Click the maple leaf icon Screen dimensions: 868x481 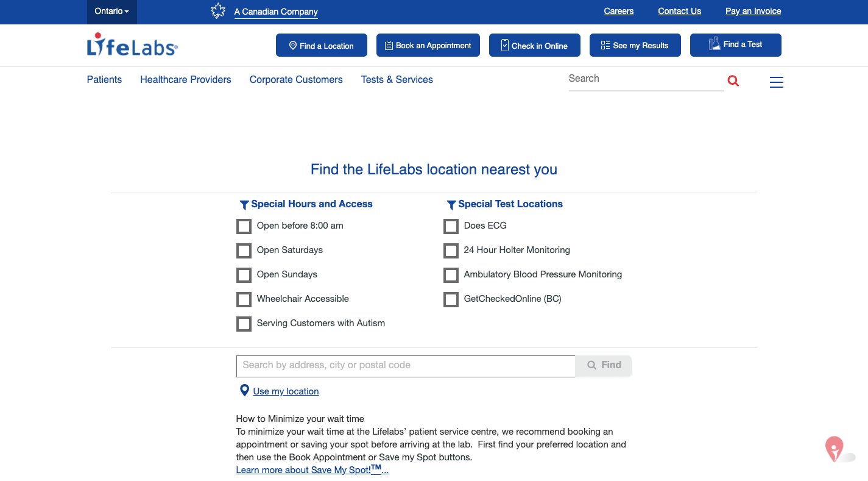(x=218, y=11)
